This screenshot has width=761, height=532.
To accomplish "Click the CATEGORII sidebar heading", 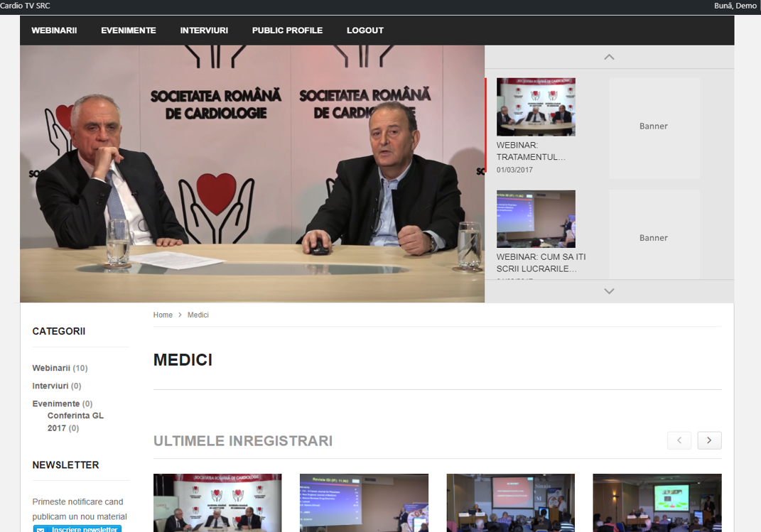I will [x=59, y=331].
